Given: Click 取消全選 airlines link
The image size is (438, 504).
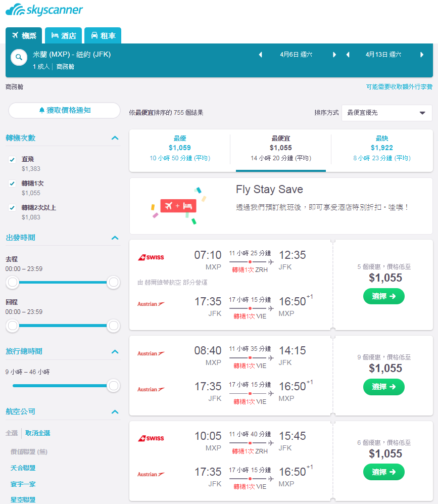Looking at the screenshot, I should point(37,433).
